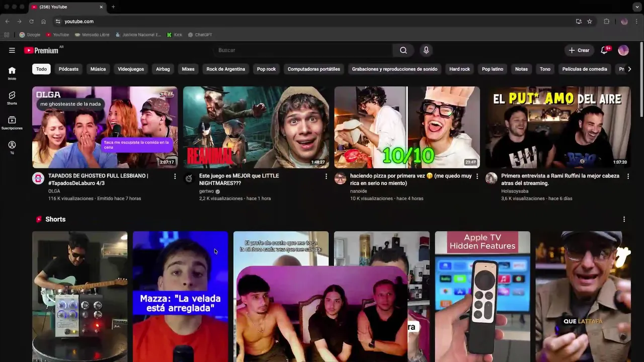Open the Shorts section options menu
Viewport: 644px width, 362px height.
(x=624, y=219)
